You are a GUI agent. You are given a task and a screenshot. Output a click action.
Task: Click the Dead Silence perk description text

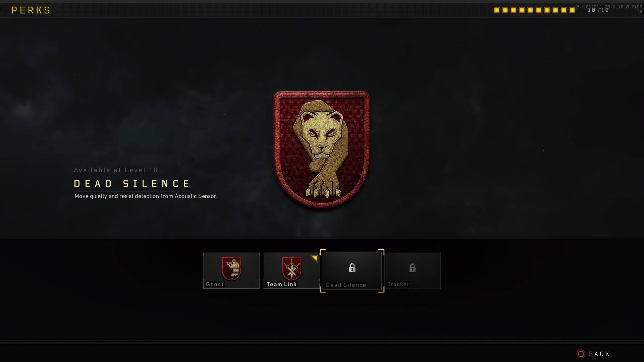[146, 196]
